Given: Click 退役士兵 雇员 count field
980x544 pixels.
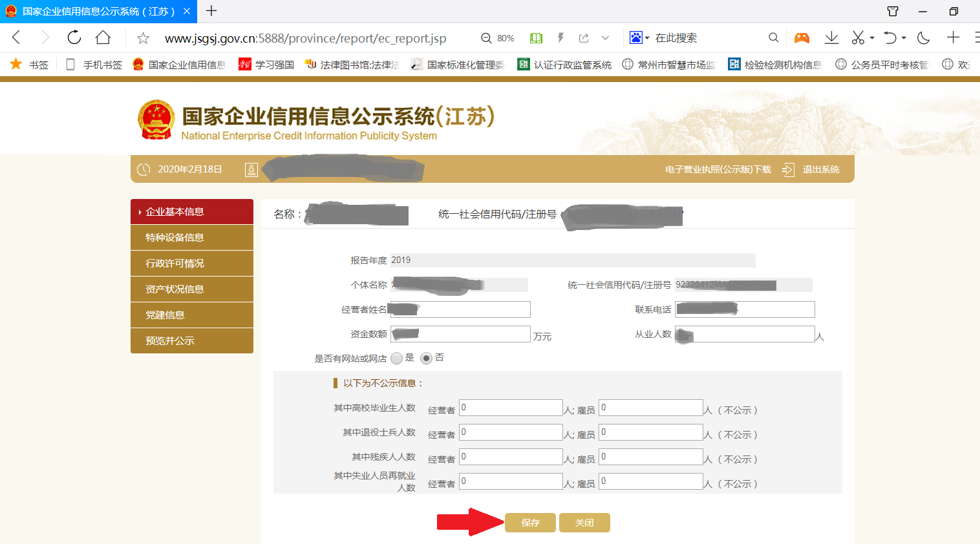Looking at the screenshot, I should click(651, 432).
